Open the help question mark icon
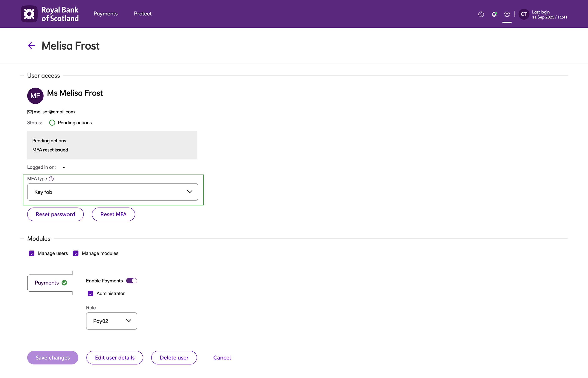Screen dimensions: 588x378 click(481, 14)
